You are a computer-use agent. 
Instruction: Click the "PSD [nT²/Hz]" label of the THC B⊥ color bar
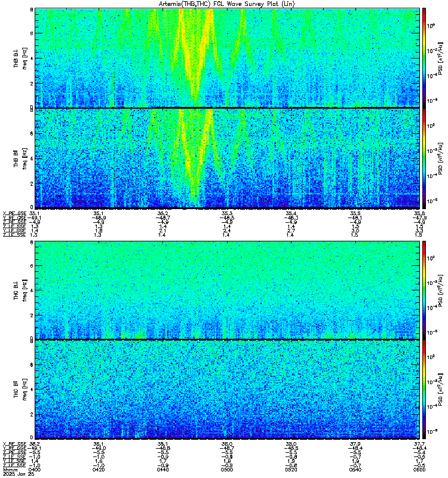coord(440,290)
